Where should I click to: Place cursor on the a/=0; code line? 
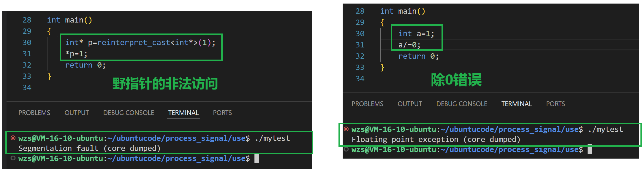(x=409, y=45)
